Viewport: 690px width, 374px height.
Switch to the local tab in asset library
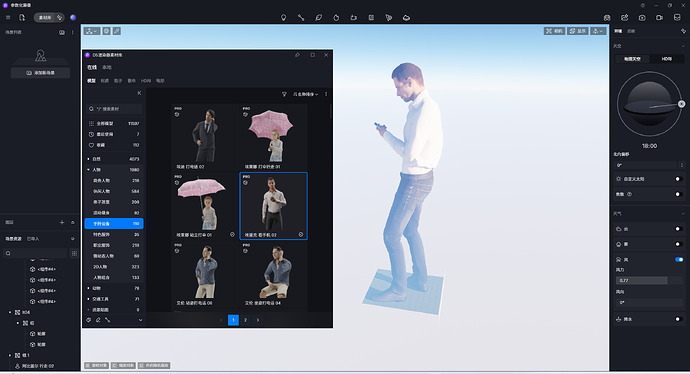[x=107, y=68]
